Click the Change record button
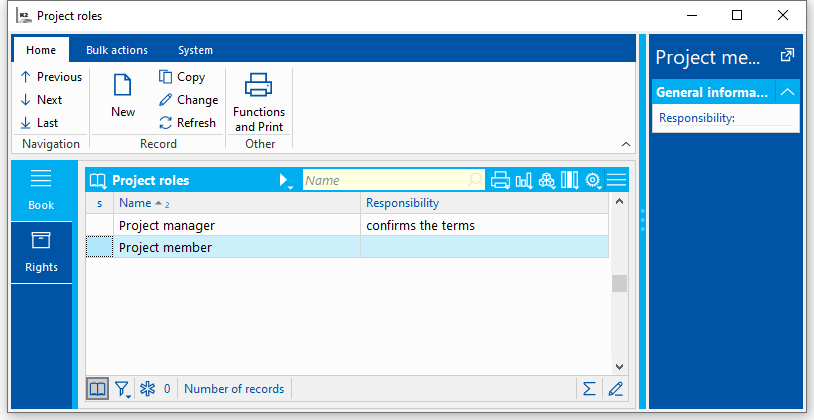 tap(188, 100)
